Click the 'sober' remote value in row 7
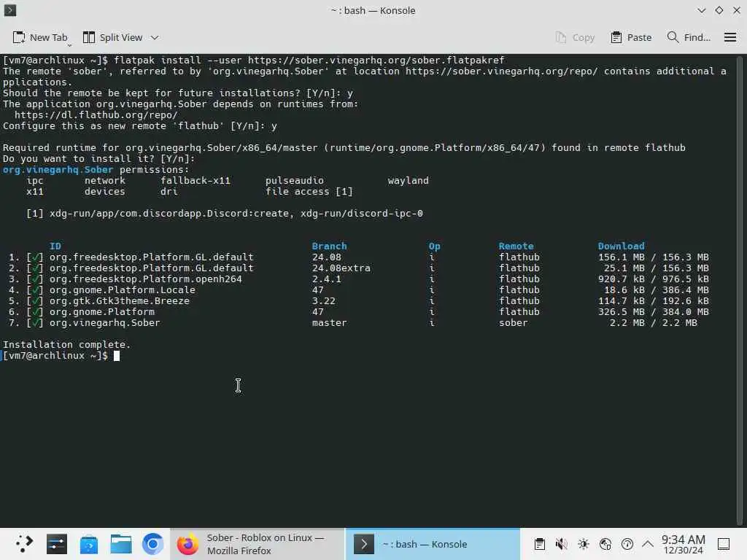 pyautogui.click(x=513, y=322)
